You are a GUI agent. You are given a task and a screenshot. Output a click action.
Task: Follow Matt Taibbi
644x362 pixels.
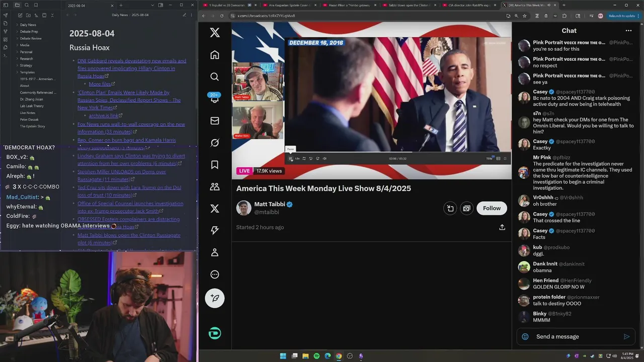(492, 208)
